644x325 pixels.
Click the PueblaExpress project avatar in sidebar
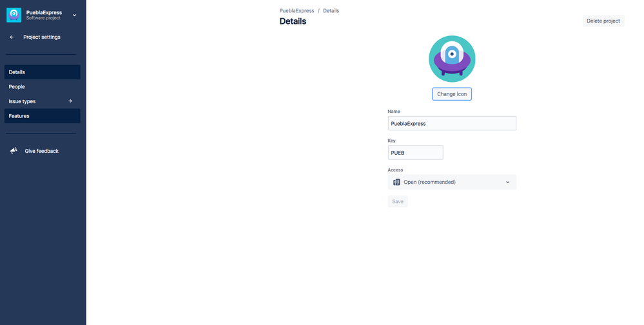point(14,15)
